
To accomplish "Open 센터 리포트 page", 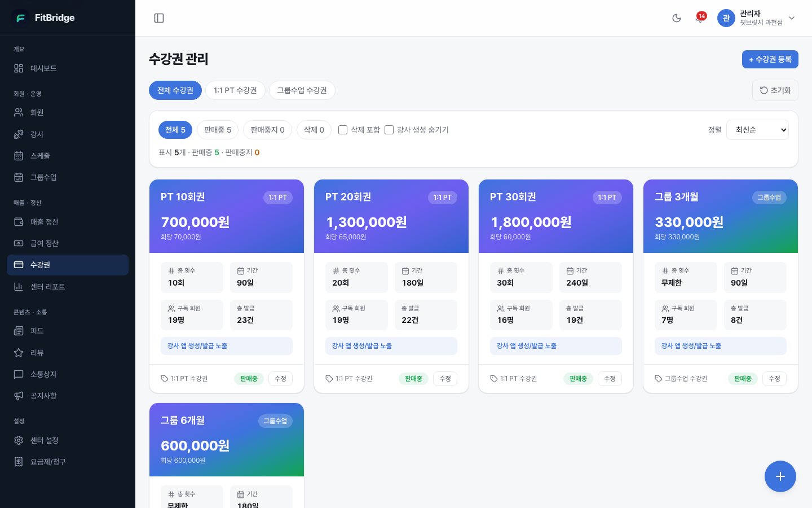I will (x=68, y=287).
